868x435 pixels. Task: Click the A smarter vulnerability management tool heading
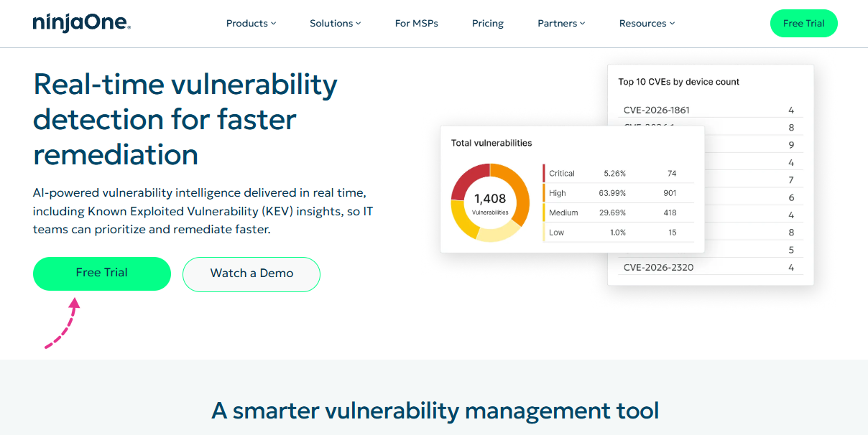point(435,411)
